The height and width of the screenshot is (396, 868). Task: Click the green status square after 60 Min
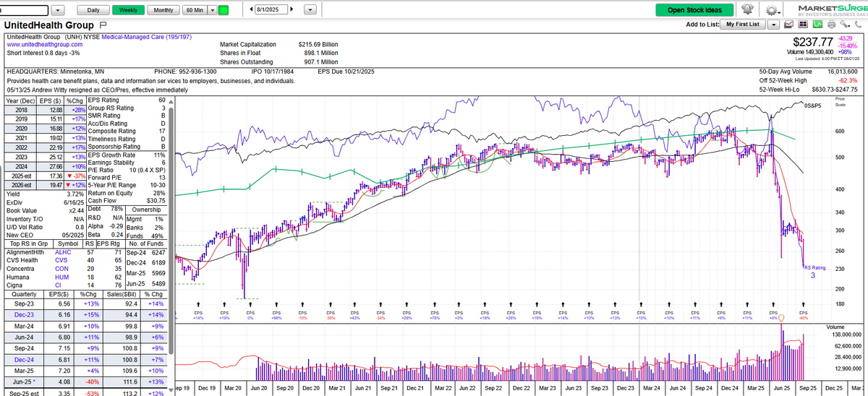click(x=224, y=10)
